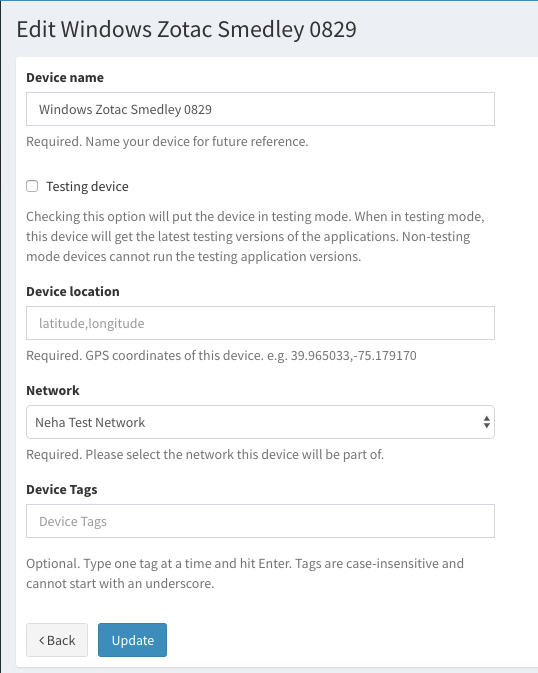
Task: Click the Update button
Action: [132, 640]
